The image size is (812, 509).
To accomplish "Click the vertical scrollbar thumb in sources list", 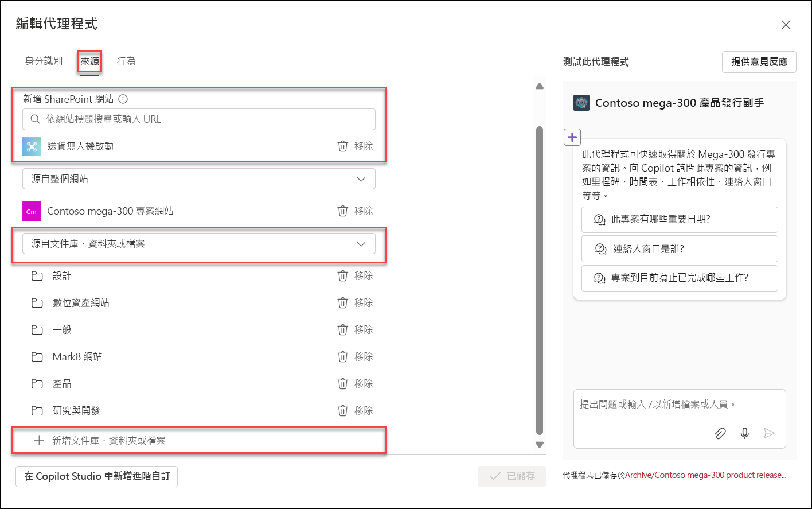I will point(539,280).
